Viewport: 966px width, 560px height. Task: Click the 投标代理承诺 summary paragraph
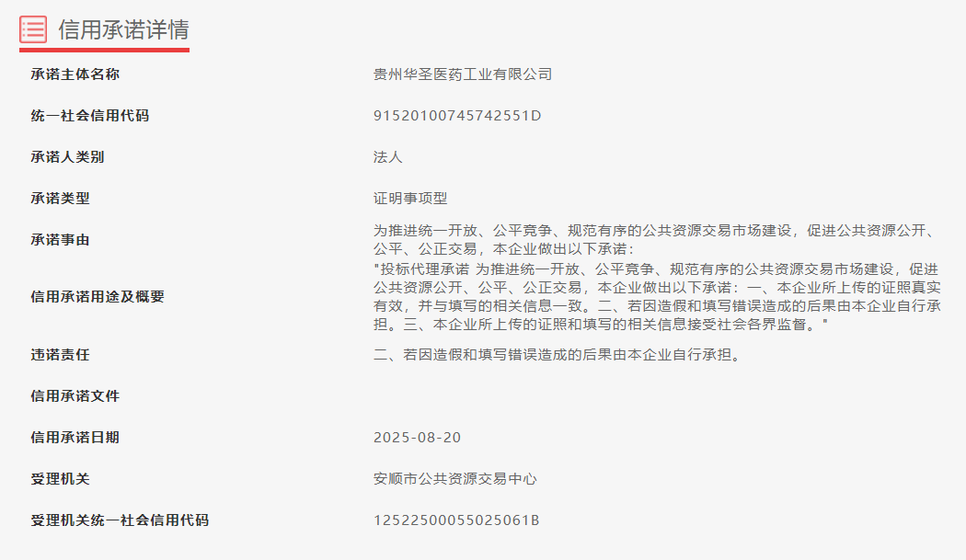657,296
